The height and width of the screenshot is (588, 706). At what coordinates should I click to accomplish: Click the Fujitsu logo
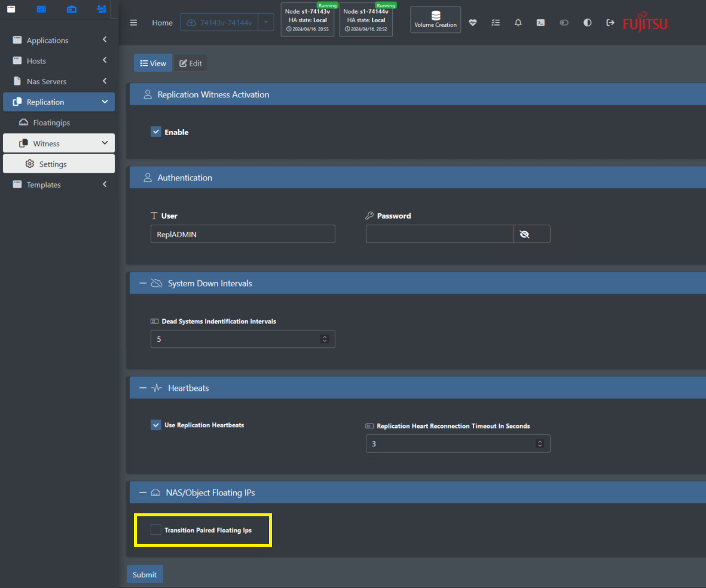pyautogui.click(x=645, y=23)
